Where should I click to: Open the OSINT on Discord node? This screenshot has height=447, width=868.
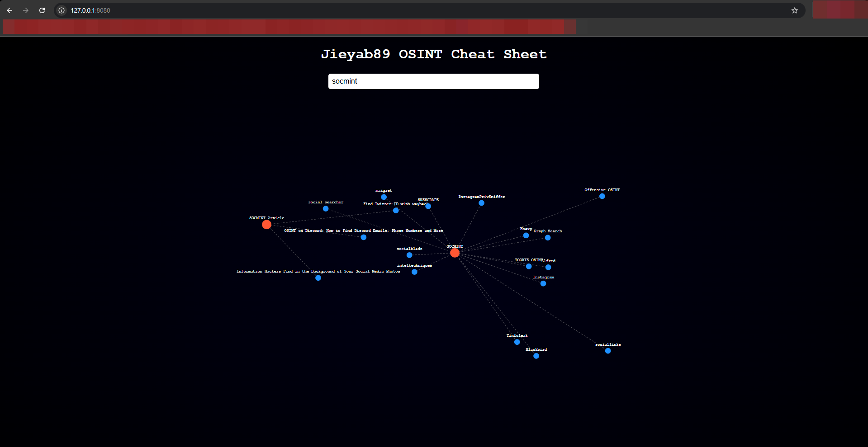click(x=363, y=237)
